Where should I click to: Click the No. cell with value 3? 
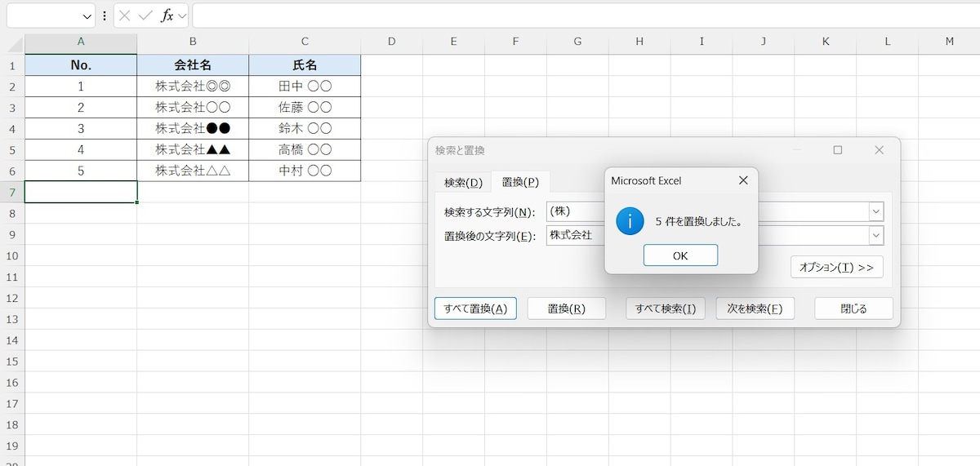[x=81, y=129]
